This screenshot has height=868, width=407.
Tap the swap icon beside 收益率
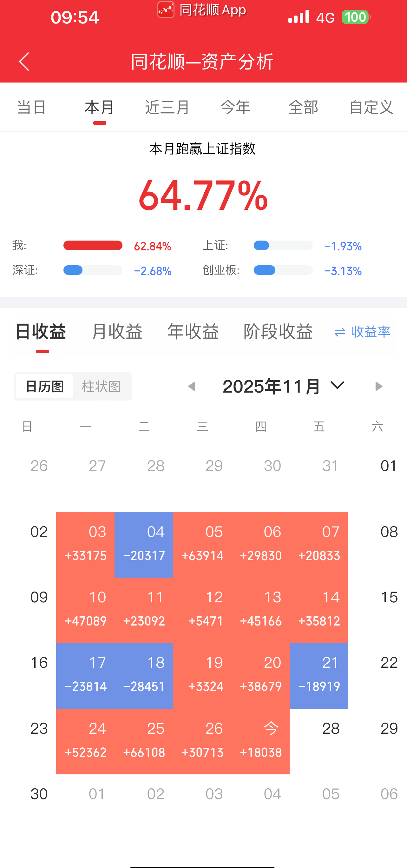click(x=340, y=333)
